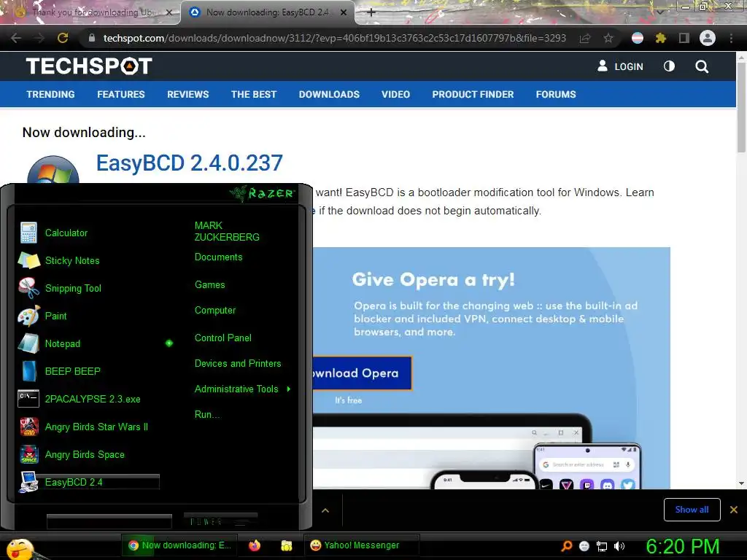Click the magnifier tray icon
Viewport: 747px width, 560px height.
[x=566, y=546]
